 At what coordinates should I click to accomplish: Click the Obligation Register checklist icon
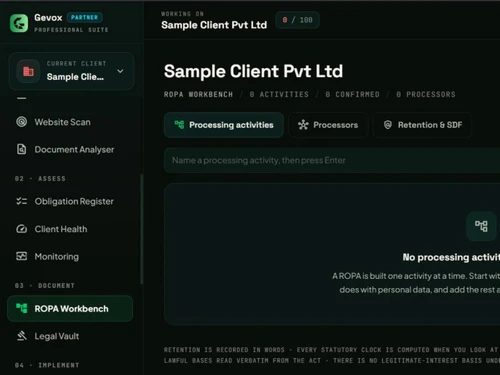[22, 201]
